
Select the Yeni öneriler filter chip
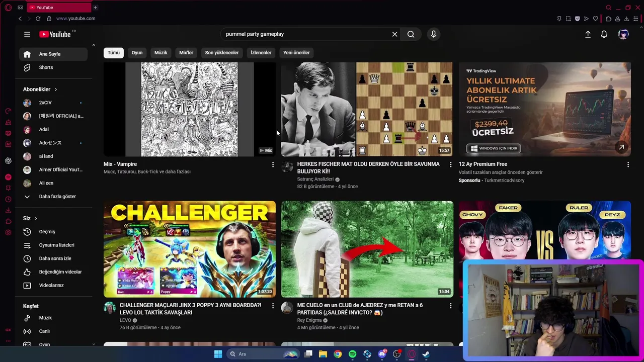click(296, 53)
